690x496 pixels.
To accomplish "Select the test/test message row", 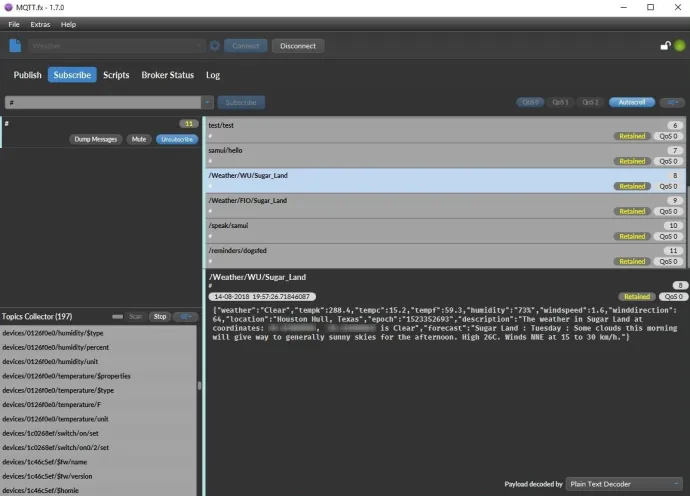I will click(445, 130).
